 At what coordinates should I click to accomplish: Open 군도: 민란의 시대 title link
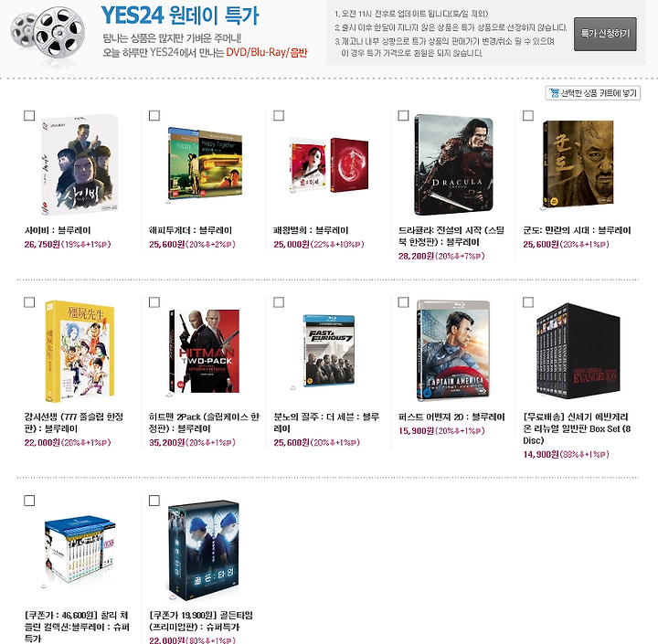click(577, 230)
